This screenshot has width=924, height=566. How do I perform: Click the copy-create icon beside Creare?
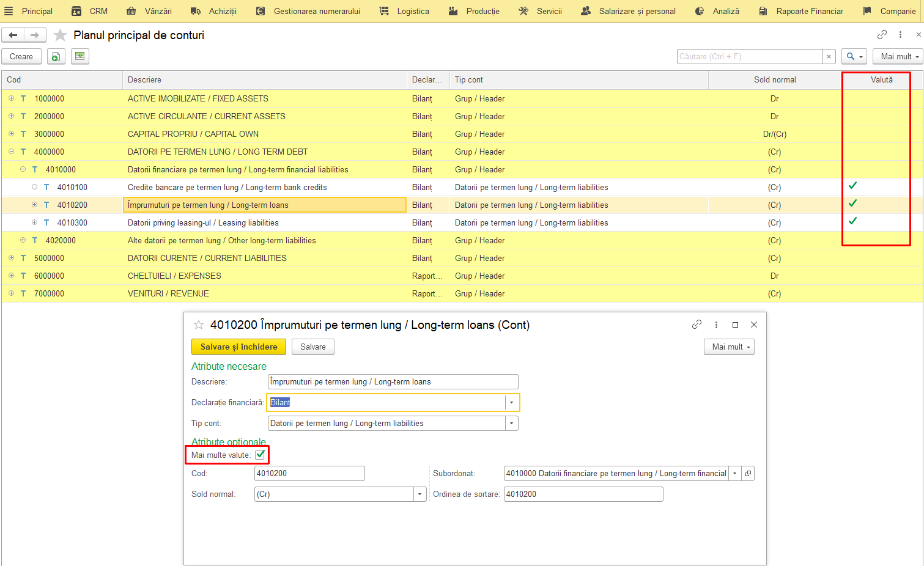click(56, 56)
